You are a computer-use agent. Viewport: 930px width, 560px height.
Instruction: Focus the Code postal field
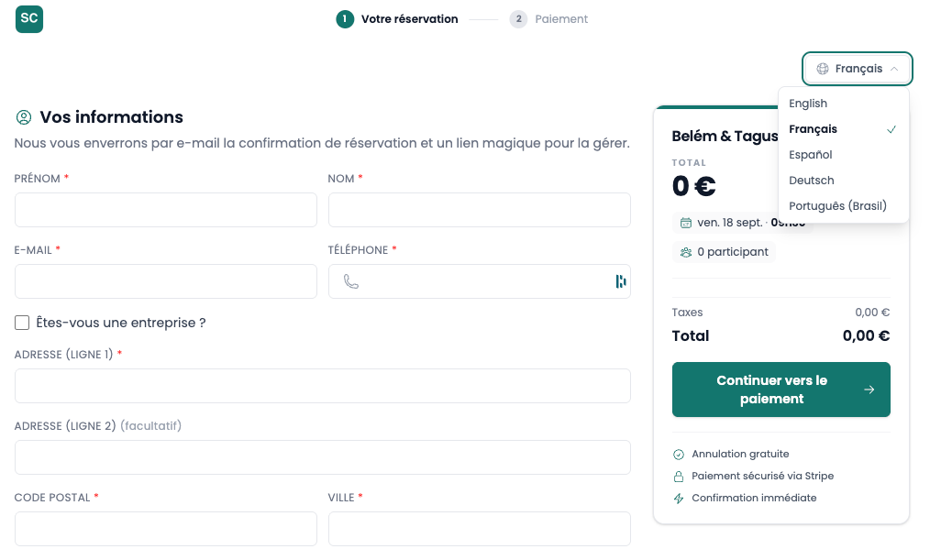[165, 529]
